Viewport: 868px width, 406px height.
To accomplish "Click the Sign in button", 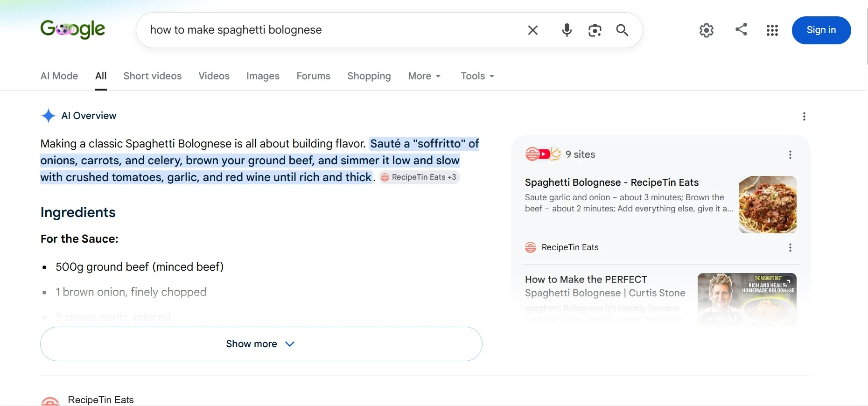I will 821,30.
